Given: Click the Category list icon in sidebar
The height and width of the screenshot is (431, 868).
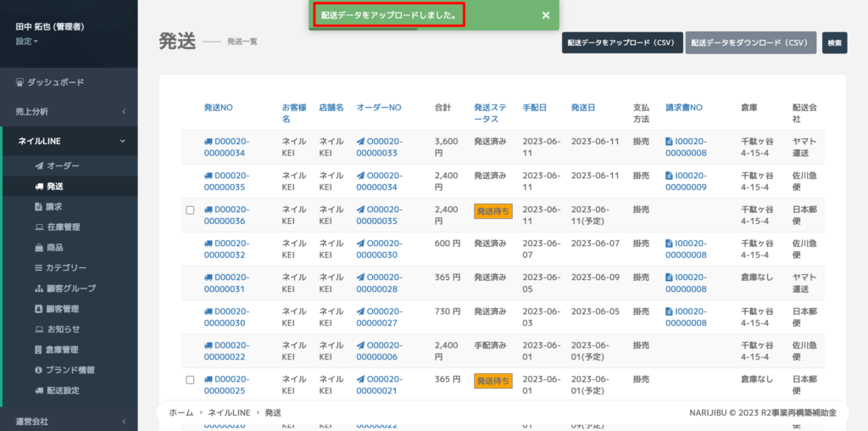Looking at the screenshot, I should 38,268.
